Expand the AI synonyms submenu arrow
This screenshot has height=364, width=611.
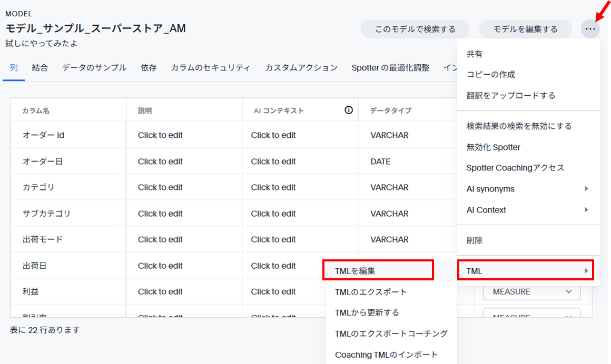click(x=586, y=189)
